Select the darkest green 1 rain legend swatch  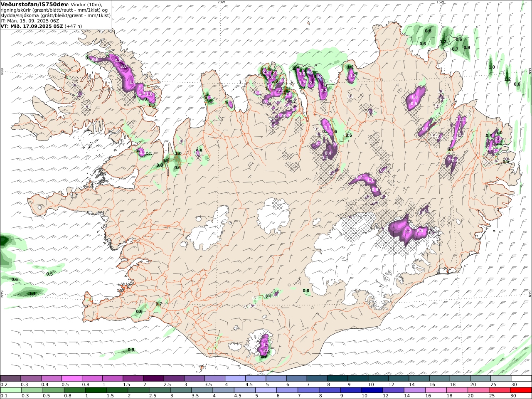click(96, 390)
